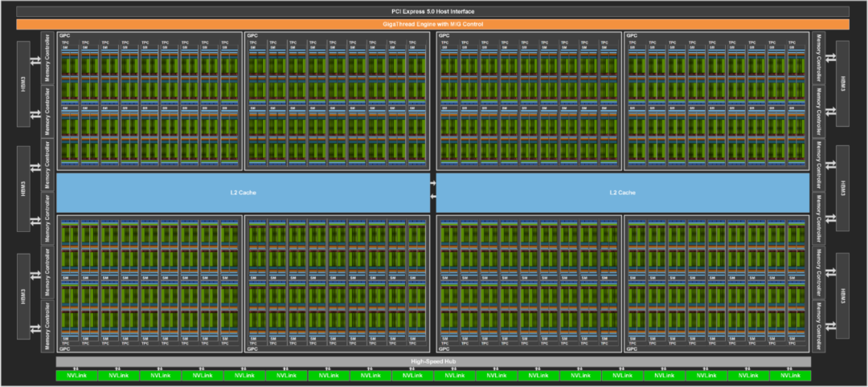Select the GPC label of the top-left cluster

tap(63, 36)
